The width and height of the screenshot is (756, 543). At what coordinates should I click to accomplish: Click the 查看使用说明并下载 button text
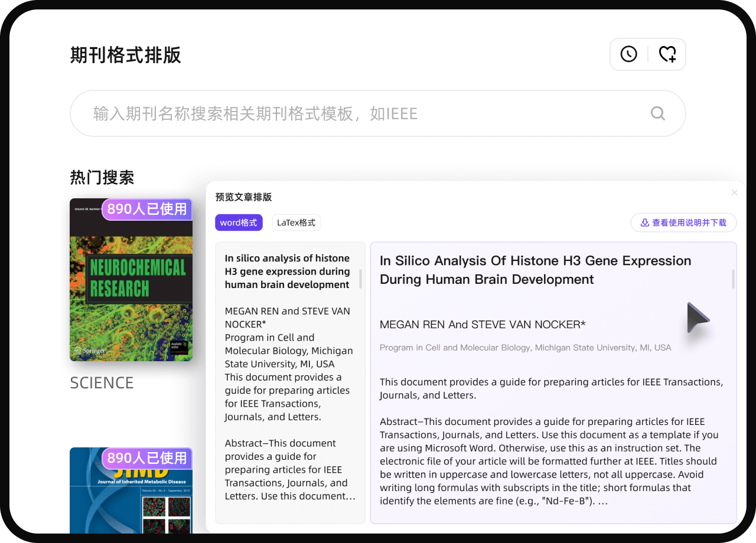pyautogui.click(x=689, y=223)
